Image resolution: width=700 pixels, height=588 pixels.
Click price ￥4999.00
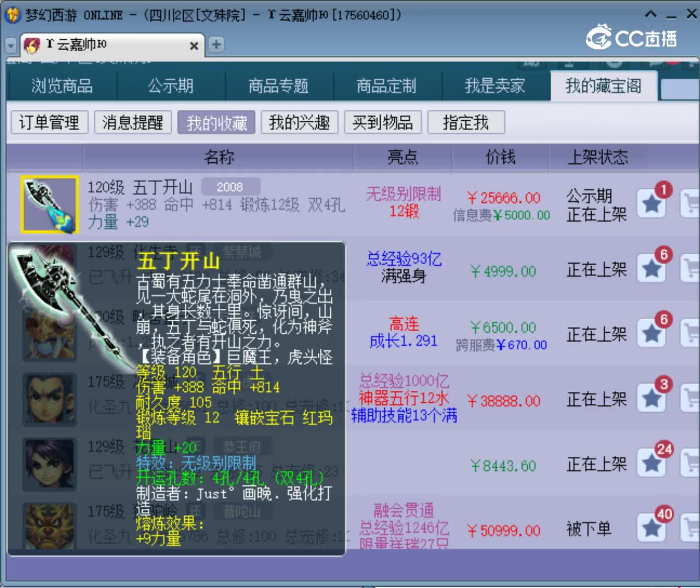504,271
